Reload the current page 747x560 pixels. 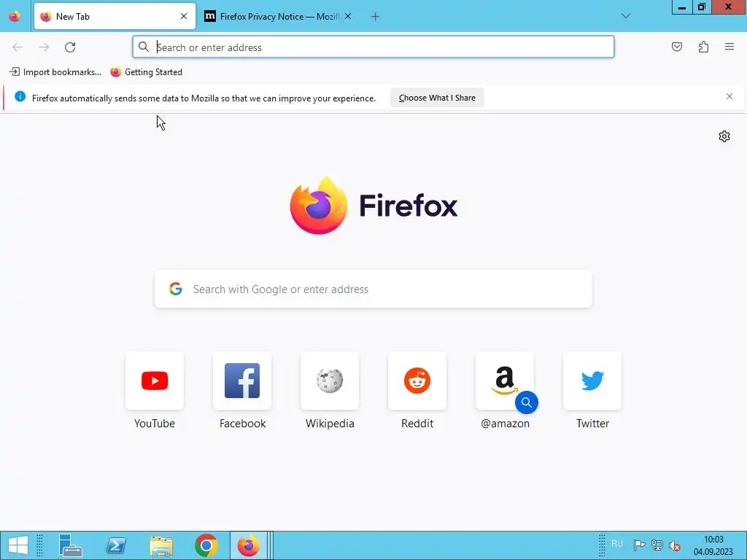coord(70,47)
